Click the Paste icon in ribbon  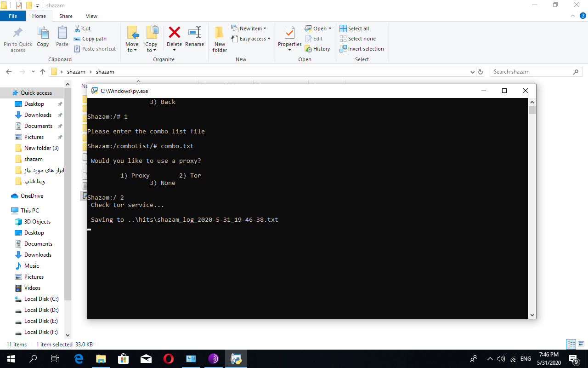coord(62,33)
